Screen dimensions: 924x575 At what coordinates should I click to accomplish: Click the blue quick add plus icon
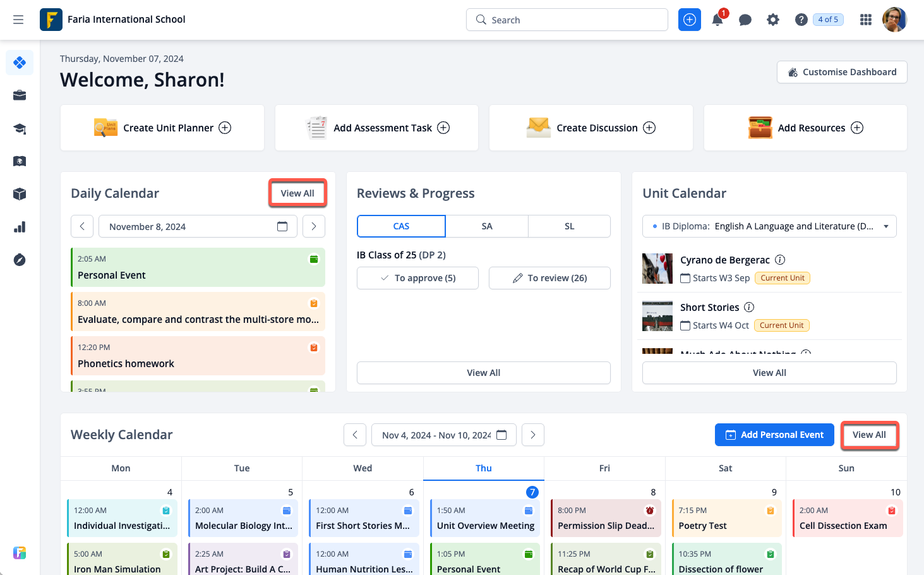690,20
